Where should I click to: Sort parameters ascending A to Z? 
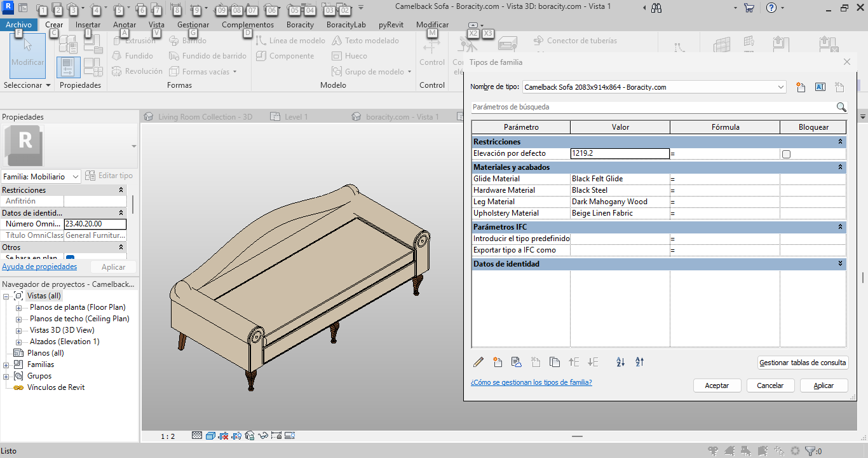point(621,362)
